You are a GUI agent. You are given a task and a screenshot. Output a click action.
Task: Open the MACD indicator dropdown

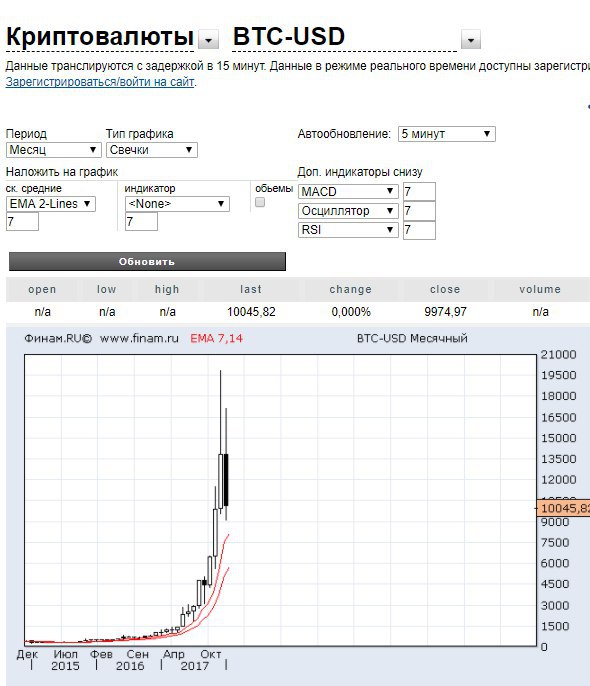pyautogui.click(x=348, y=192)
